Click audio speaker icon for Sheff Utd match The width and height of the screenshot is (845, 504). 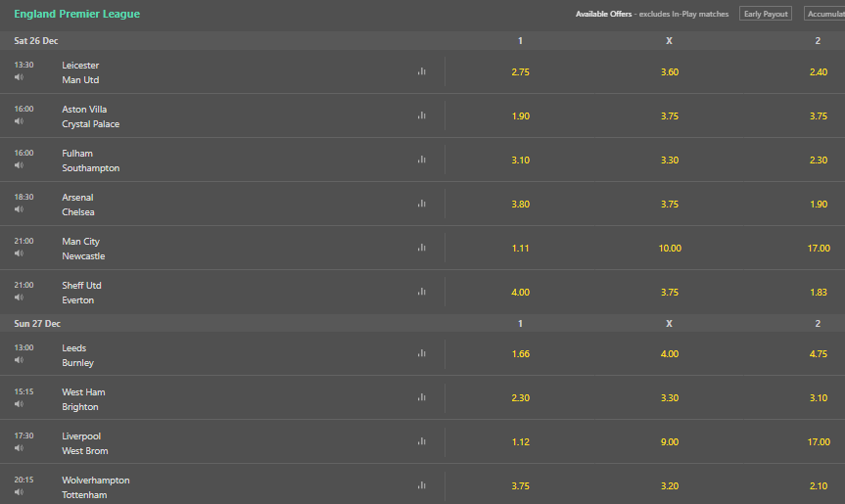pyautogui.click(x=19, y=298)
